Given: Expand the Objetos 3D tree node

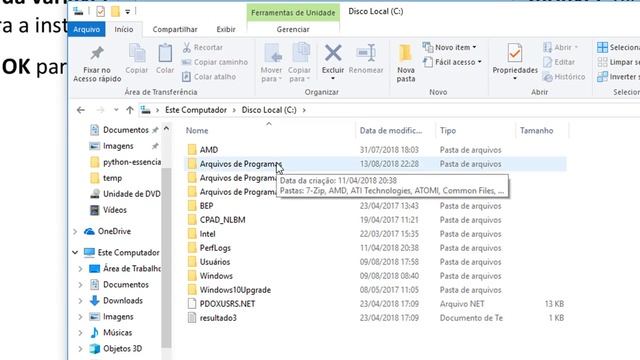Looking at the screenshot, I should tap(80, 349).
